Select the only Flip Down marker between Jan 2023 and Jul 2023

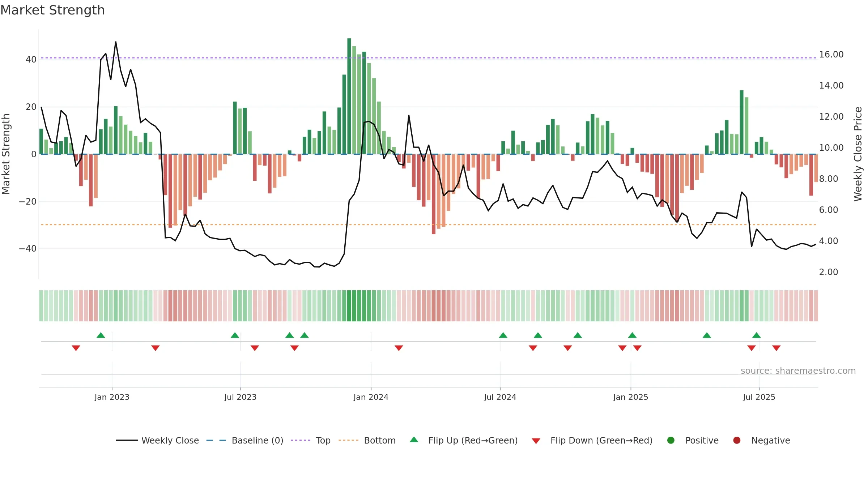[156, 348]
